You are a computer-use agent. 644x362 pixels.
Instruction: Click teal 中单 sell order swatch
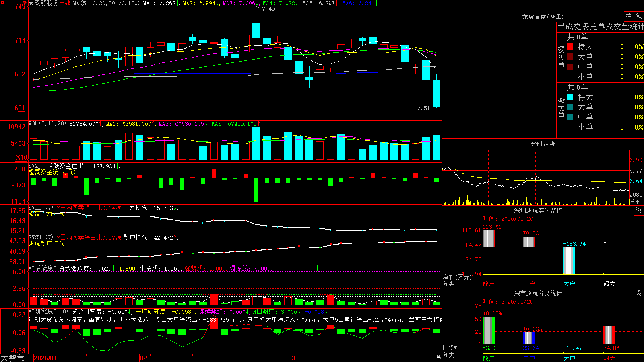pos(570,117)
